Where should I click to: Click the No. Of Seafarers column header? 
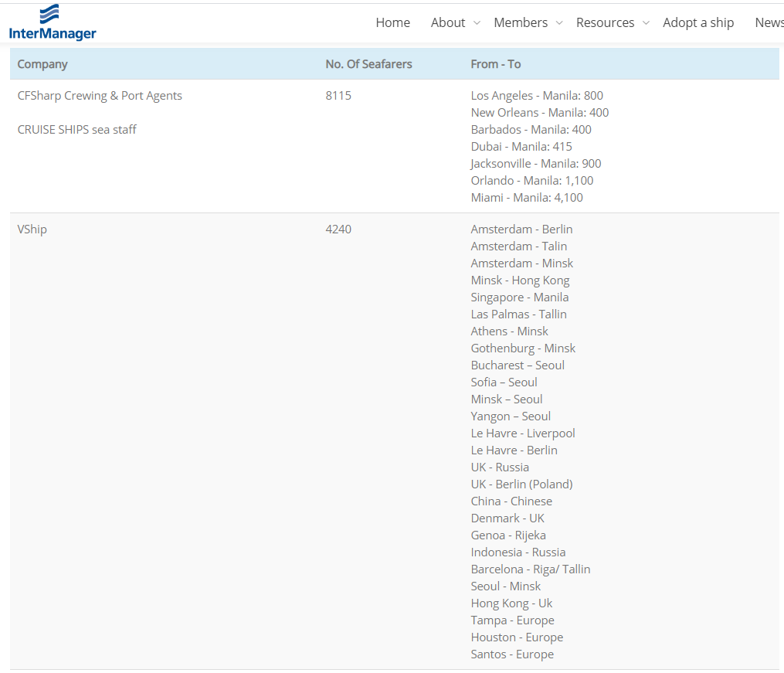coord(368,64)
